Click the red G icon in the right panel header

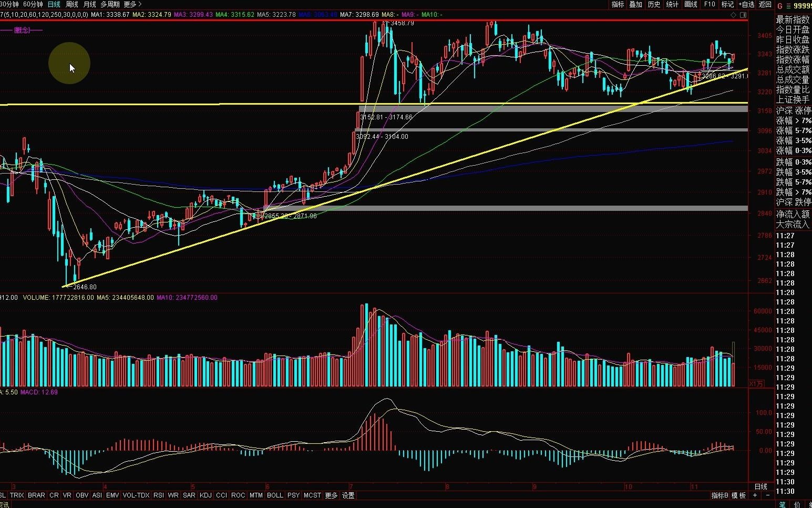tap(780, 6)
